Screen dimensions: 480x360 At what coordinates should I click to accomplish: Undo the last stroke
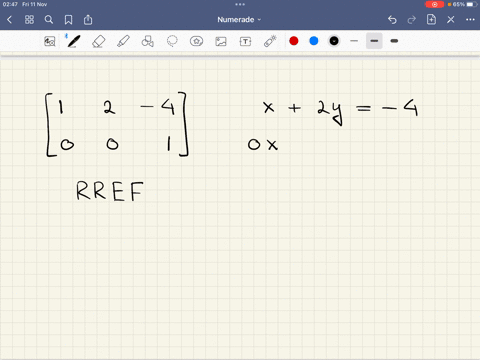tap(392, 20)
